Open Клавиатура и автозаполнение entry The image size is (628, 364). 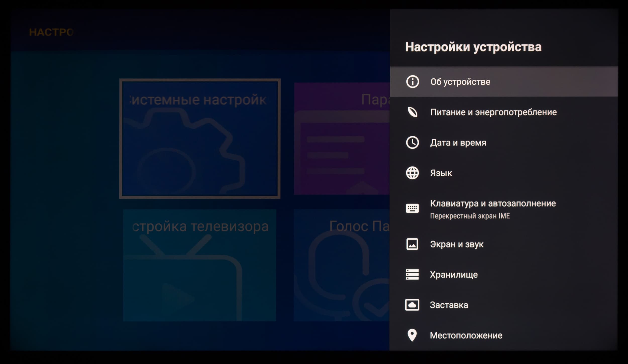493,203
